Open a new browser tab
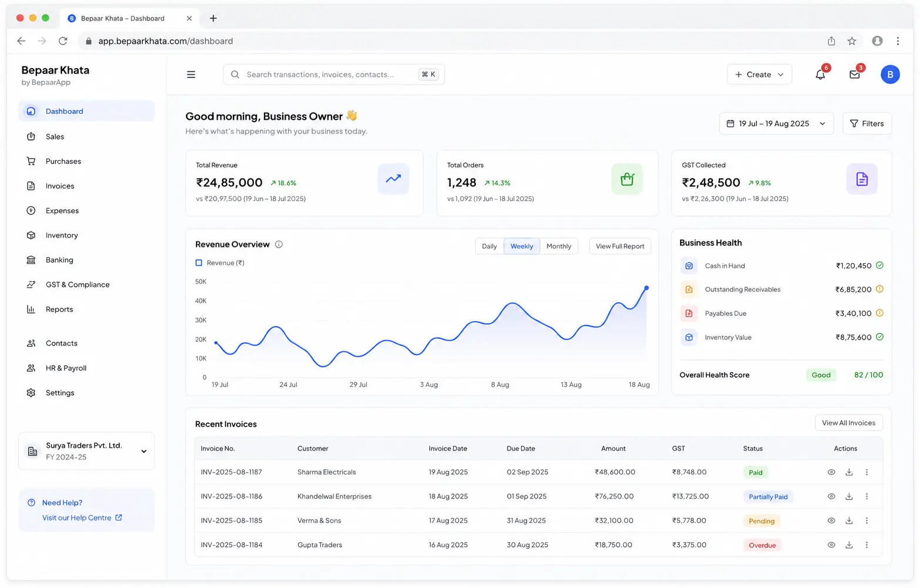 pyautogui.click(x=213, y=18)
